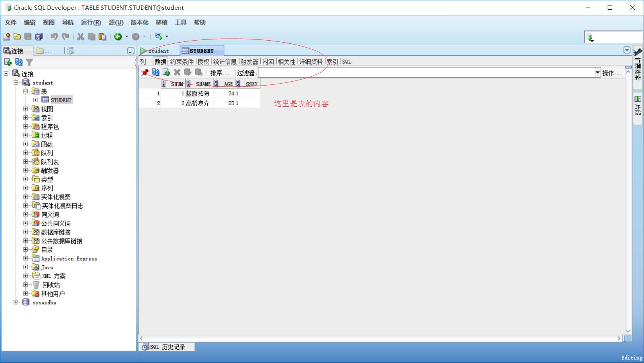Open the back button dropdown arrow
This screenshot has width=644, height=363.
127,37
